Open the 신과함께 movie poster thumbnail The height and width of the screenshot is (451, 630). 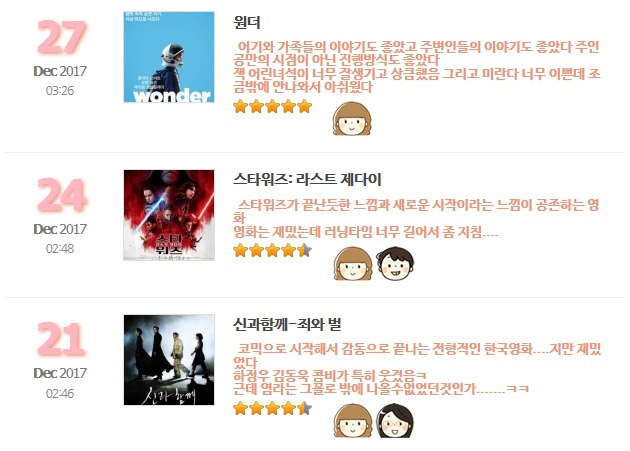point(169,360)
